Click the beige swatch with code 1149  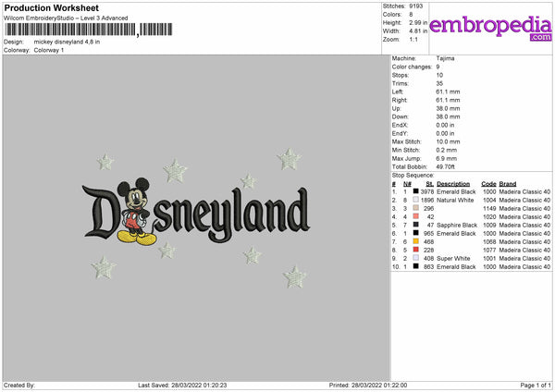(416, 208)
